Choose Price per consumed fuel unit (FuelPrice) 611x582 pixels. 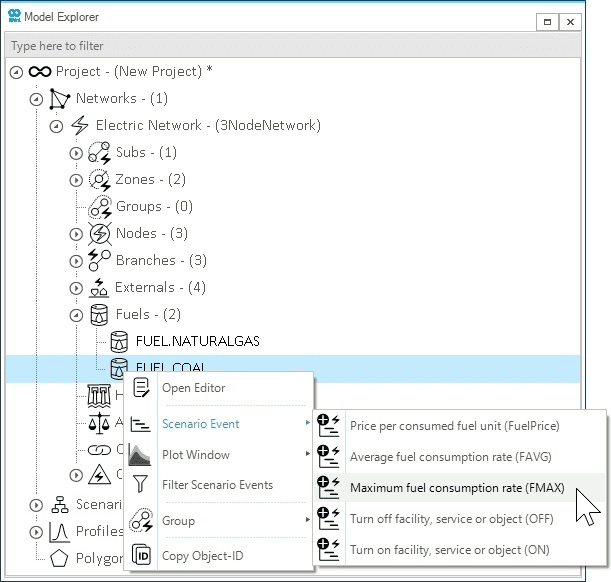coord(454,426)
